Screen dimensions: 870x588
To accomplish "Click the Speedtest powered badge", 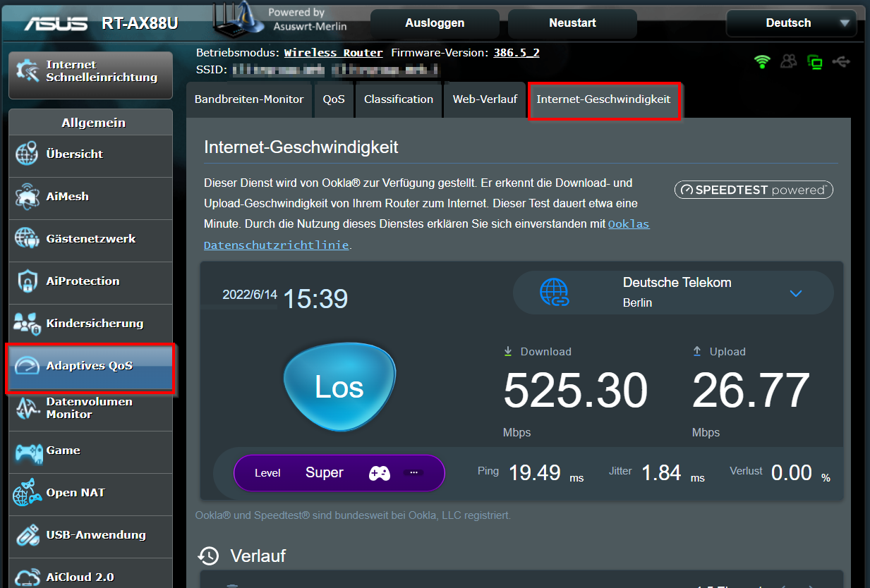I will pyautogui.click(x=754, y=190).
